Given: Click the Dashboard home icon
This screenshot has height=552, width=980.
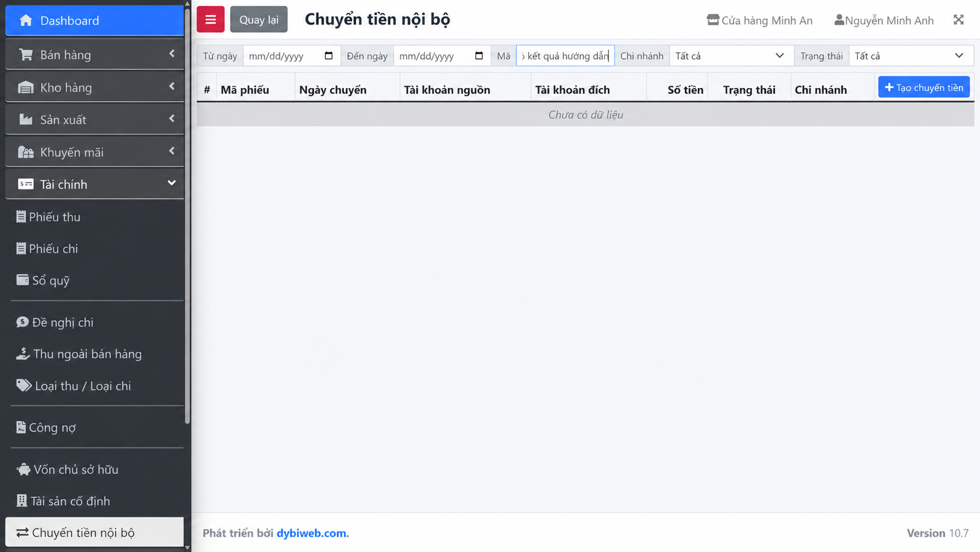Looking at the screenshot, I should 26,21.
